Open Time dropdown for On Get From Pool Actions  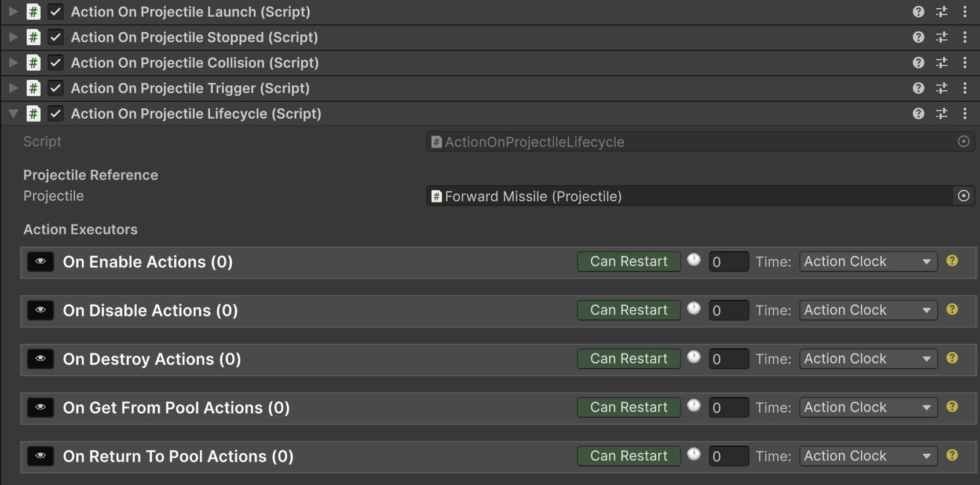point(868,407)
